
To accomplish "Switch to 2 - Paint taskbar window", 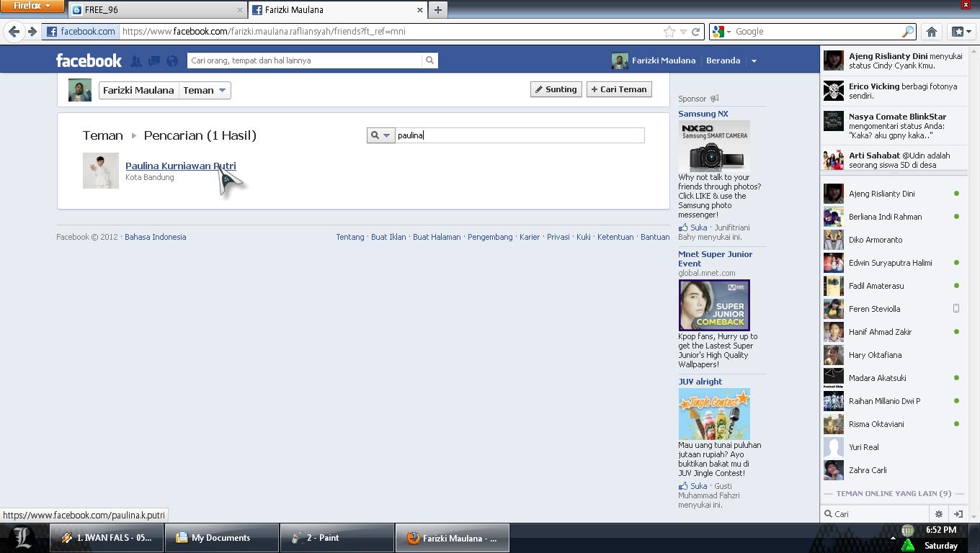I will [337, 538].
